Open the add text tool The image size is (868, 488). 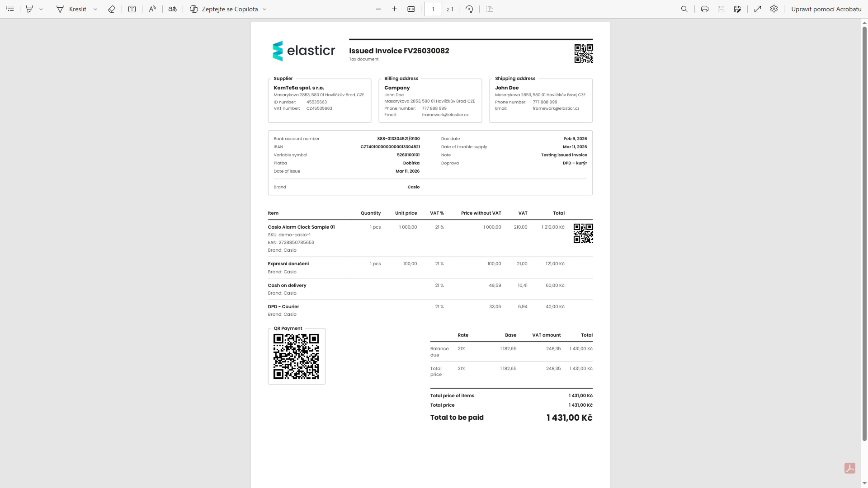click(132, 9)
